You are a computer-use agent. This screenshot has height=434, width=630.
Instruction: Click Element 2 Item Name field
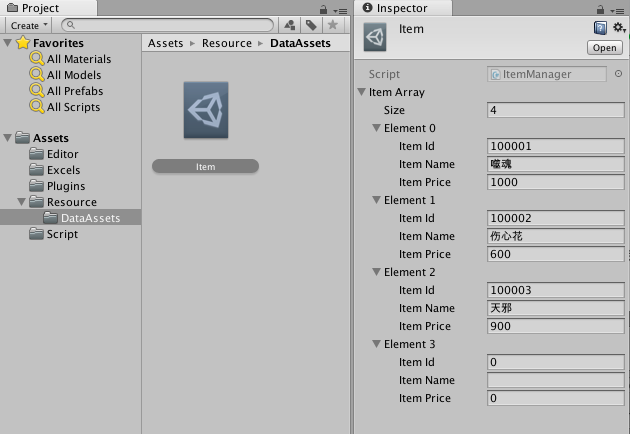556,308
